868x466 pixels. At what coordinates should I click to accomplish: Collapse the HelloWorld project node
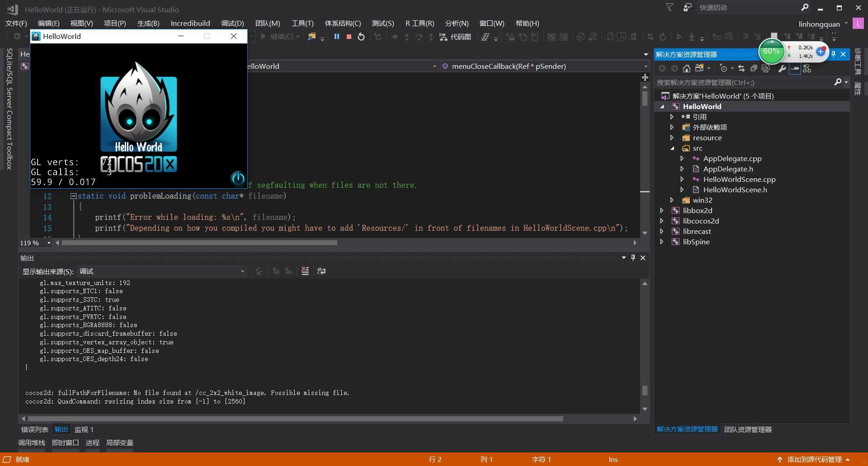[x=662, y=106]
